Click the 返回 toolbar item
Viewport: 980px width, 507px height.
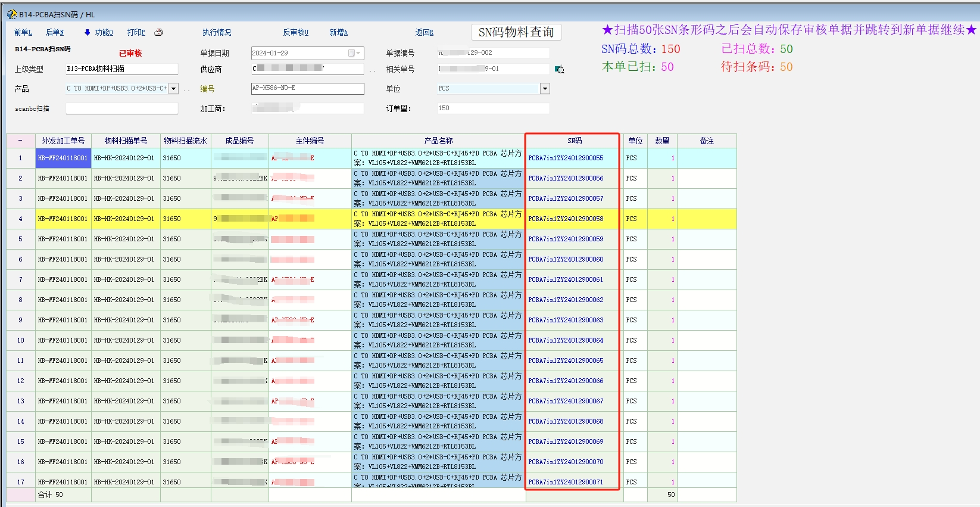coord(425,32)
